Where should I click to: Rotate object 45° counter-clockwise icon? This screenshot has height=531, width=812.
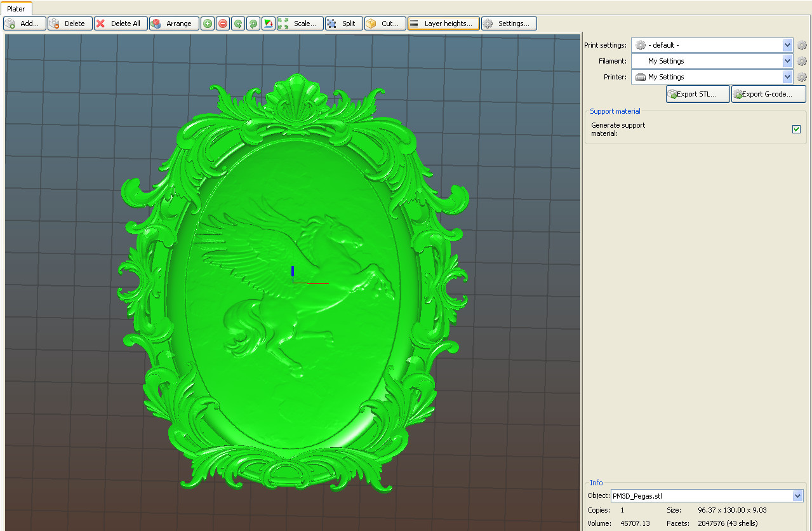[x=238, y=24]
